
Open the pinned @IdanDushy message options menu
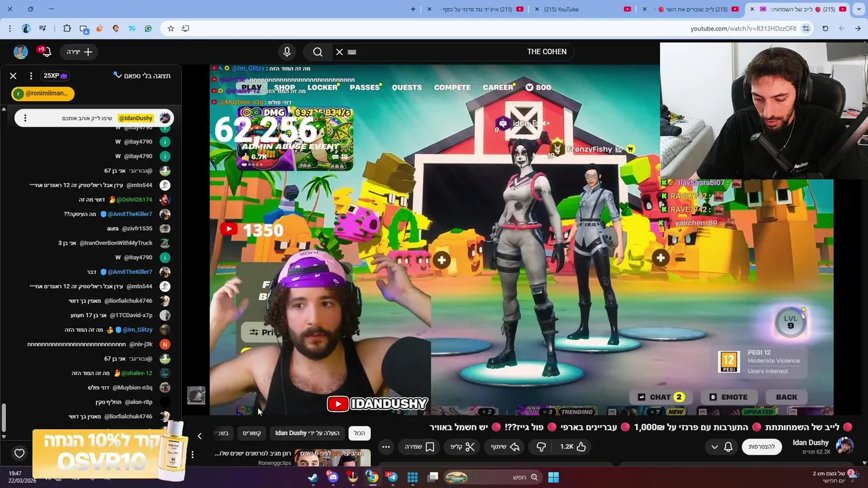(x=25, y=118)
